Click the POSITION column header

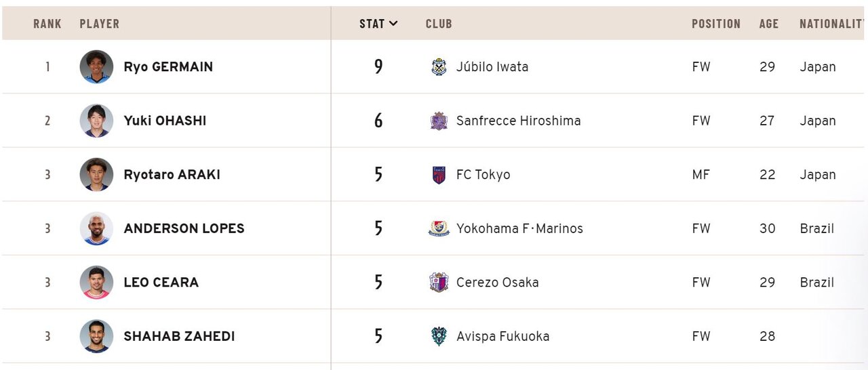[x=715, y=24]
